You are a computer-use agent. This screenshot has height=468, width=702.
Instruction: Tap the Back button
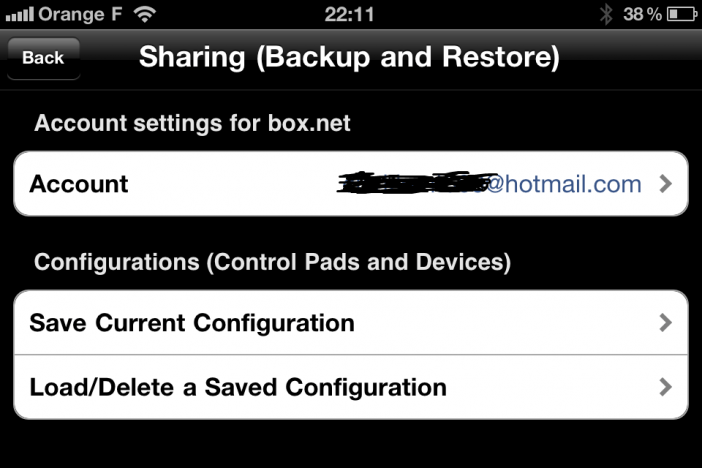(x=43, y=58)
